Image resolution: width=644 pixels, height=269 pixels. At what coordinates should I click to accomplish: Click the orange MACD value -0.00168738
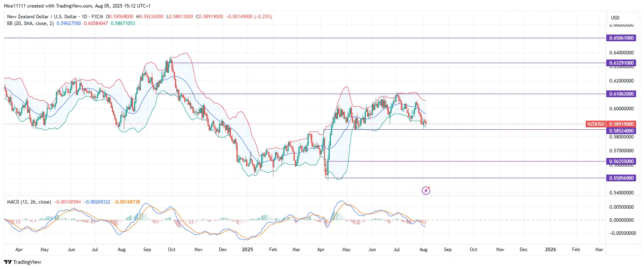pyautogui.click(x=127, y=202)
